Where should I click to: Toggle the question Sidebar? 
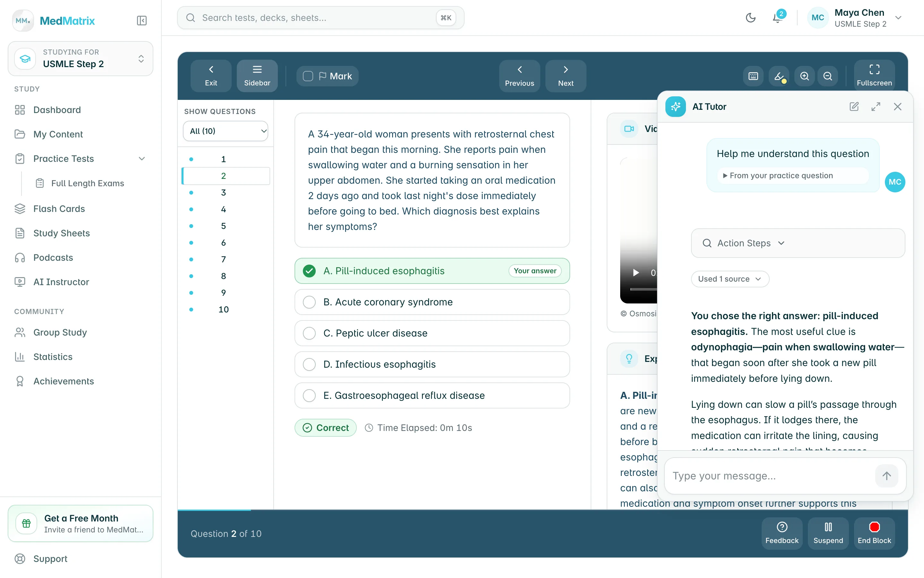[x=257, y=75]
